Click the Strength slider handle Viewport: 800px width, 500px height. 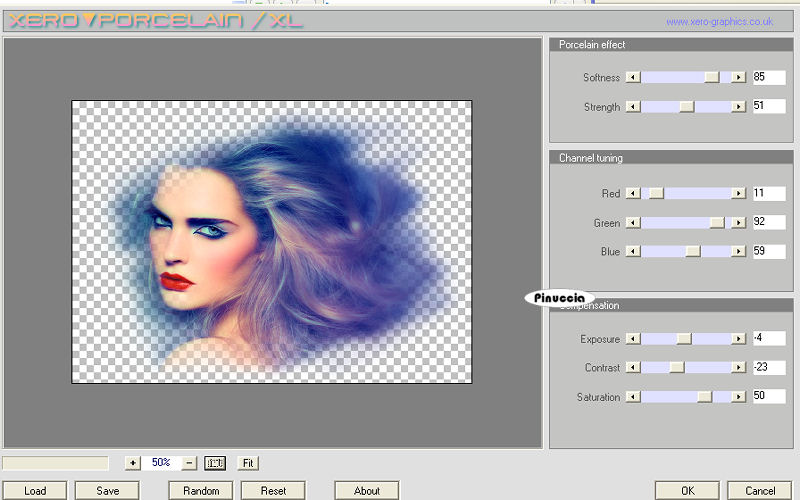(x=686, y=106)
